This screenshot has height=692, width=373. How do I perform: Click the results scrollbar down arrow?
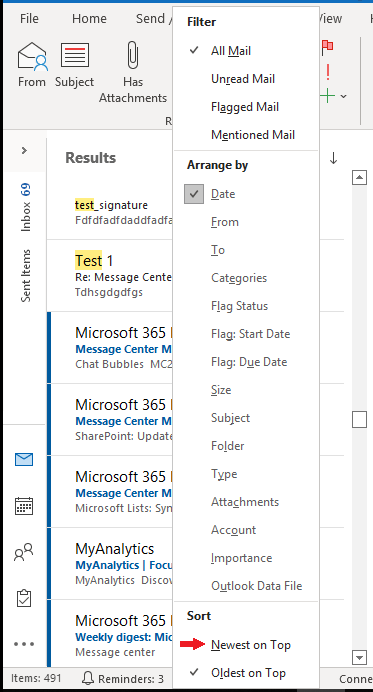(360, 658)
